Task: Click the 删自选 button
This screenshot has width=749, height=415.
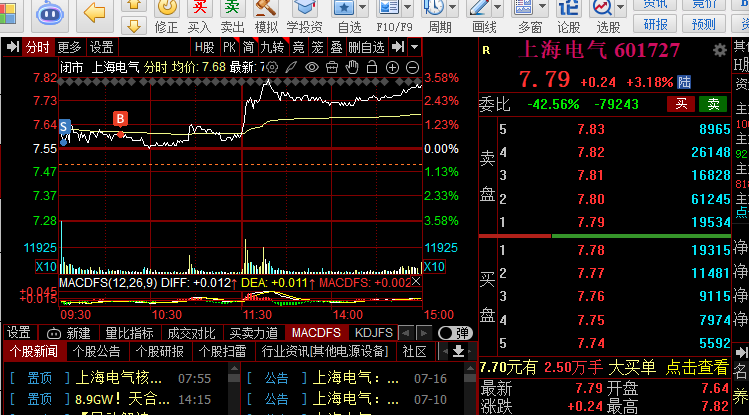Action: [x=366, y=47]
